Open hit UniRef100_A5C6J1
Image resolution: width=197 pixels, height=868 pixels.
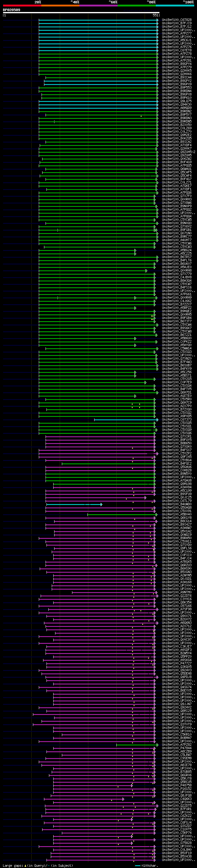click(x=177, y=40)
